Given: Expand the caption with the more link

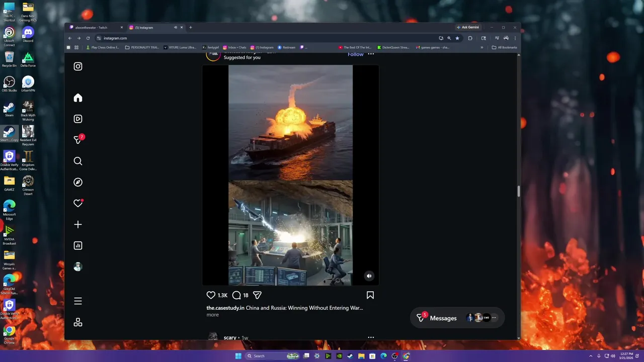Looking at the screenshot, I should [x=212, y=315].
